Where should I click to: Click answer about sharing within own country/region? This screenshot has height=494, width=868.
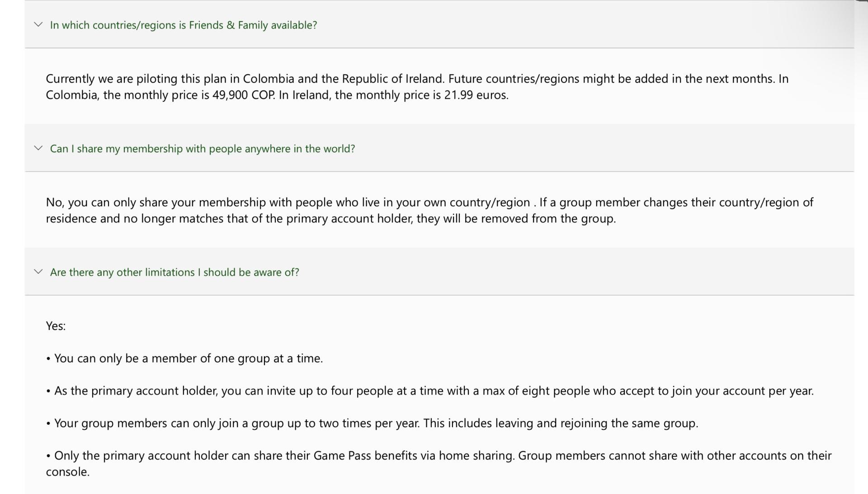click(429, 210)
